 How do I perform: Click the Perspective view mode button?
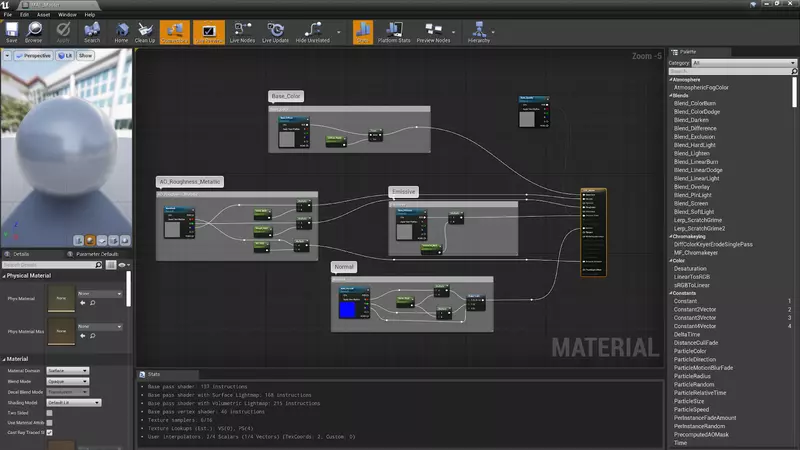tap(34, 55)
